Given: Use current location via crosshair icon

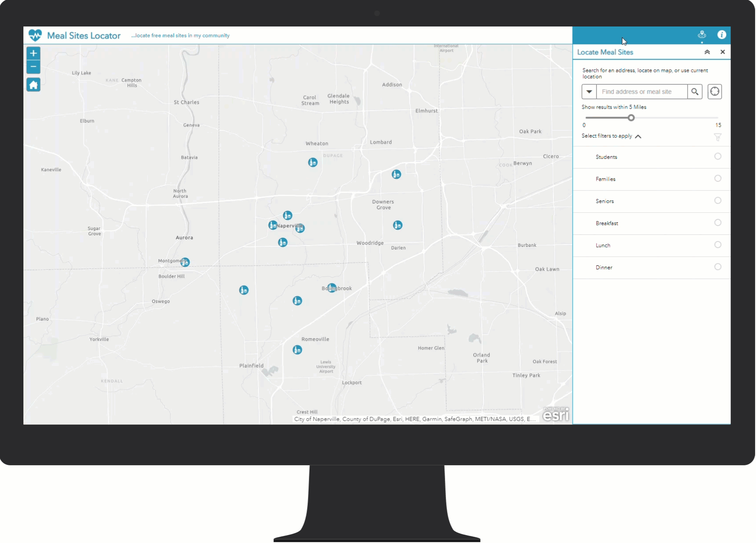Looking at the screenshot, I should tap(714, 91).
